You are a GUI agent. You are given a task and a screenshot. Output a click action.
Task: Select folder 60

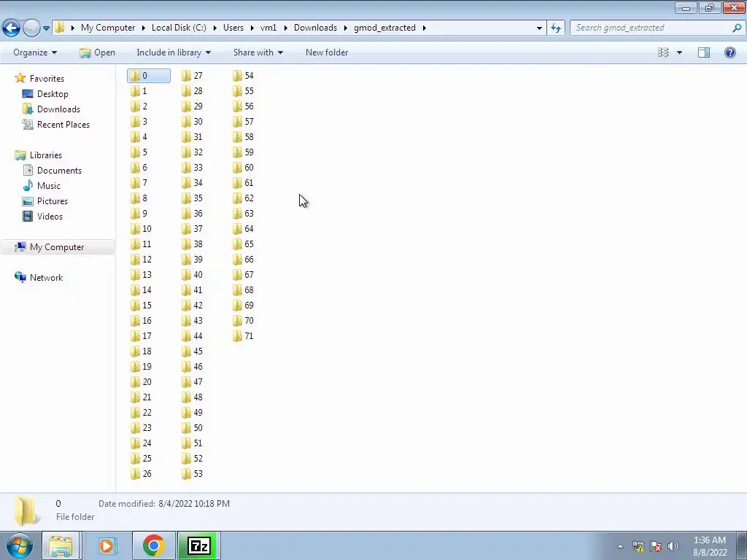tap(243, 168)
